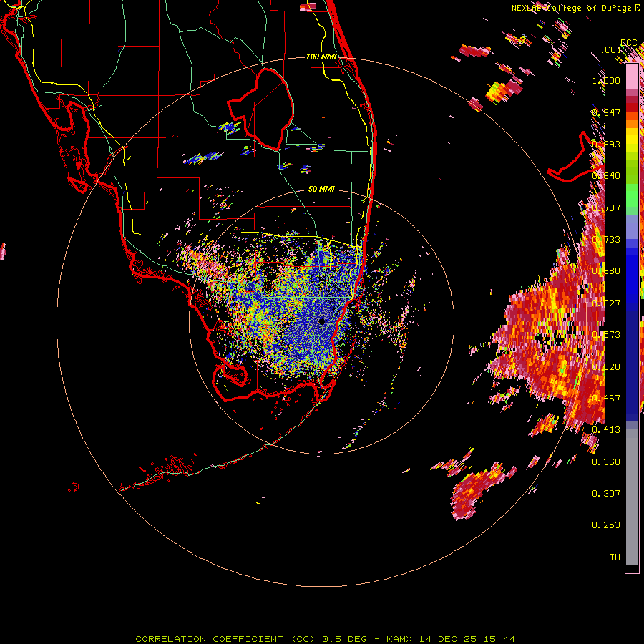Click the 0.947 legend value
Viewport: 644px width, 644px height.
tap(606, 112)
